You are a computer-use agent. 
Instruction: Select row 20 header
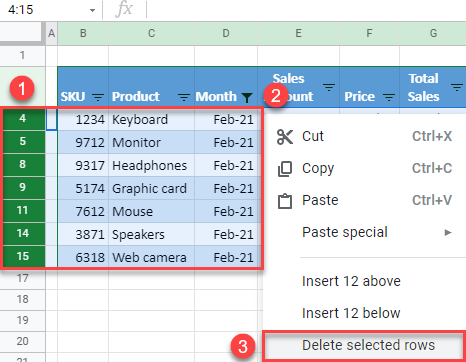click(x=22, y=342)
